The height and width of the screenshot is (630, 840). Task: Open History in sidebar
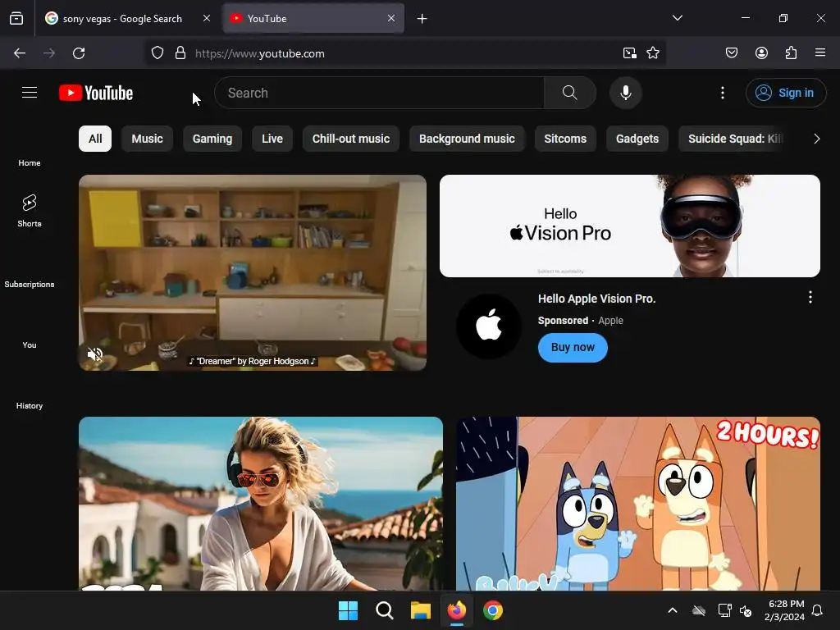pos(30,405)
